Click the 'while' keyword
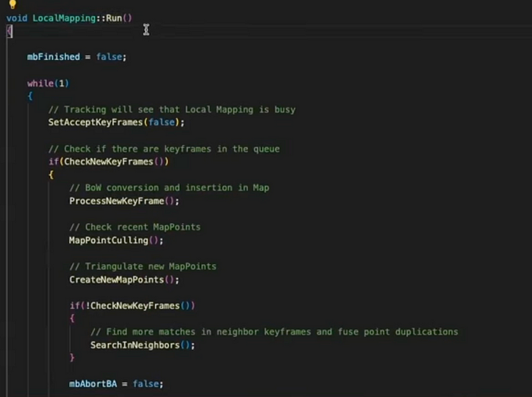 pyautogui.click(x=40, y=83)
